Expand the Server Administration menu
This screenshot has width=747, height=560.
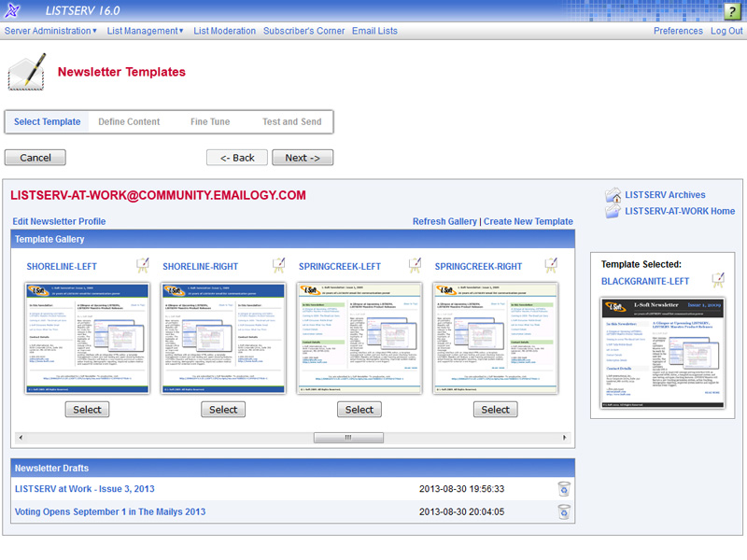click(50, 31)
